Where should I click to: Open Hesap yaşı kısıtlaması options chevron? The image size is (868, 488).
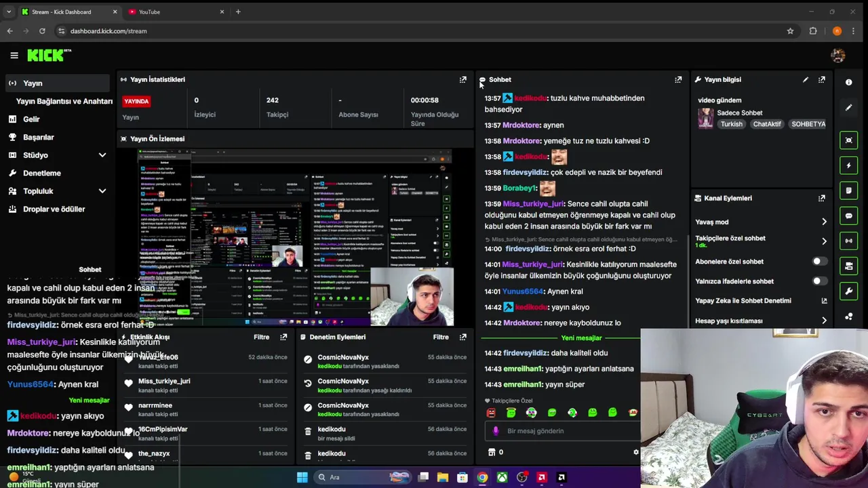click(x=824, y=321)
